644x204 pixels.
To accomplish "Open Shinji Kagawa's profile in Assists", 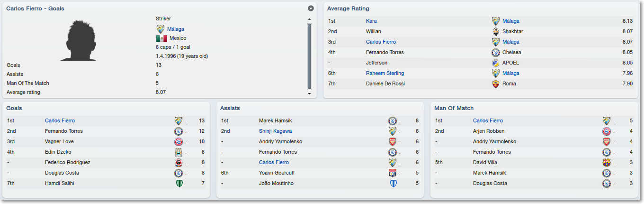I will pos(275,131).
